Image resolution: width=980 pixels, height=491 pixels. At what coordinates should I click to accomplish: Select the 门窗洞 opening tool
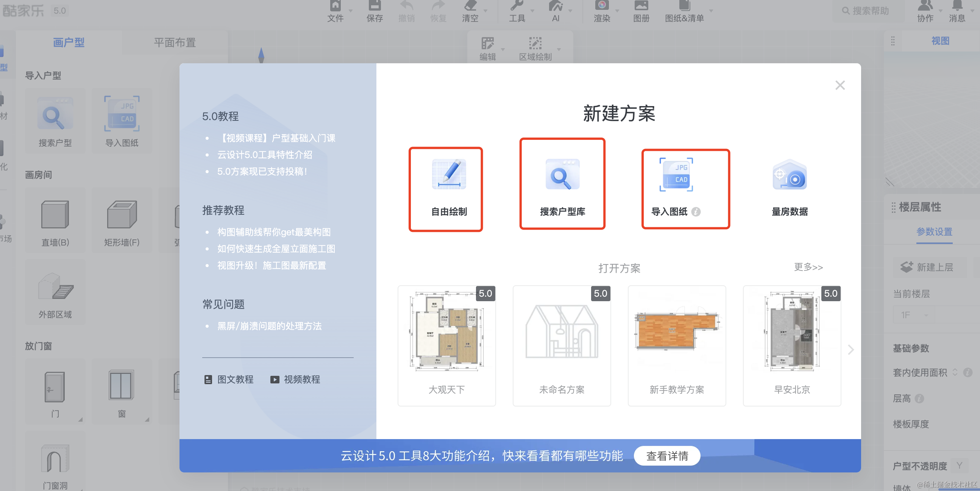click(55, 461)
